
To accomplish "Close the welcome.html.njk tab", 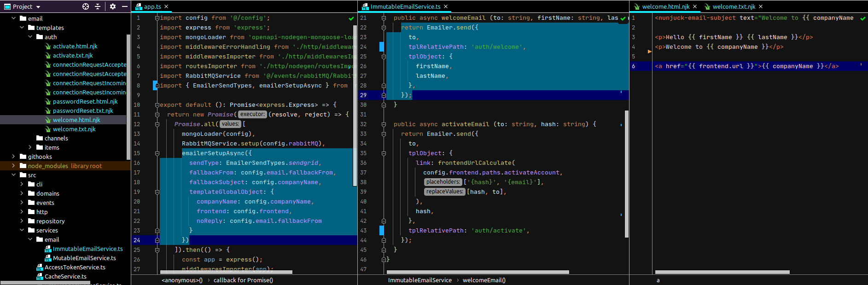I will [695, 6].
